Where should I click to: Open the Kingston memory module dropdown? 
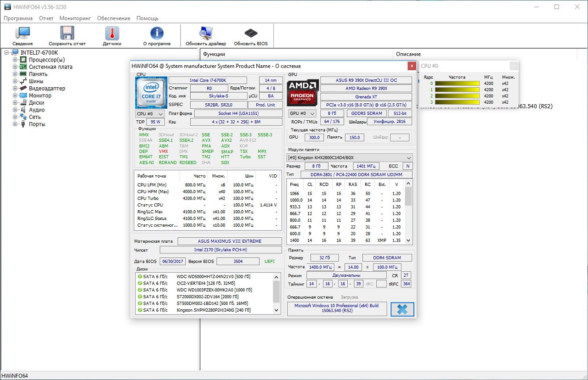coord(350,157)
